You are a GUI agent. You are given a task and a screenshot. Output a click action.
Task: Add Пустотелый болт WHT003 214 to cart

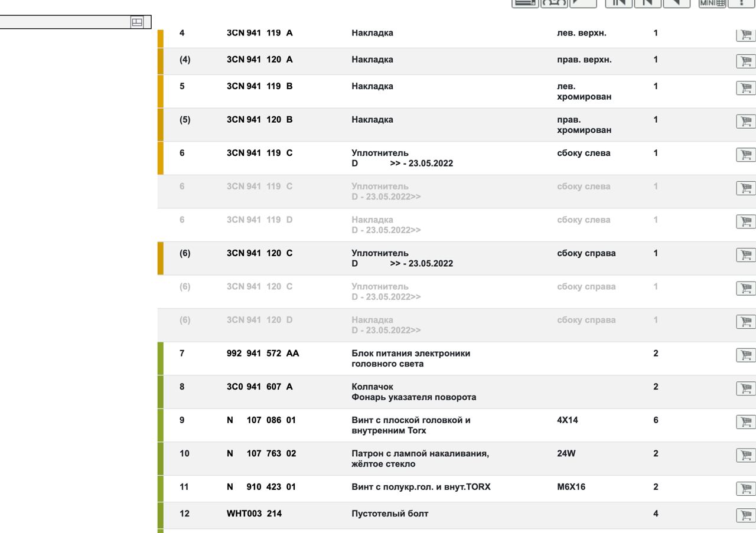pos(746,515)
